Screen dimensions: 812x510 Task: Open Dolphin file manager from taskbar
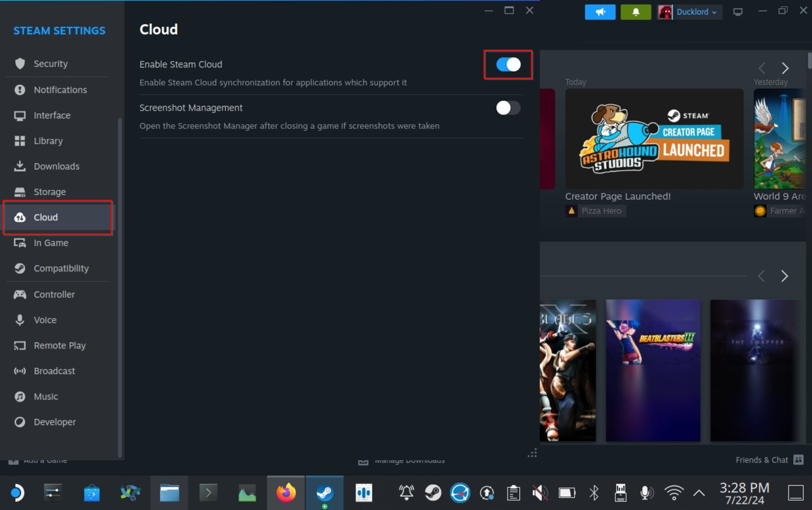pos(169,493)
